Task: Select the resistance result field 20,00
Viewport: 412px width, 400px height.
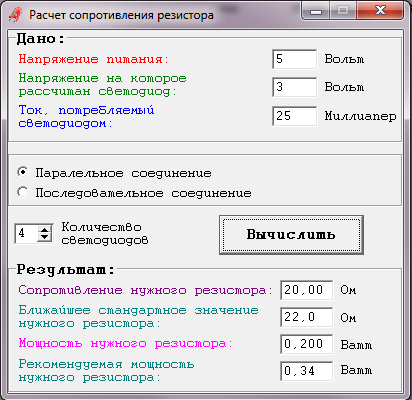Action: point(307,290)
